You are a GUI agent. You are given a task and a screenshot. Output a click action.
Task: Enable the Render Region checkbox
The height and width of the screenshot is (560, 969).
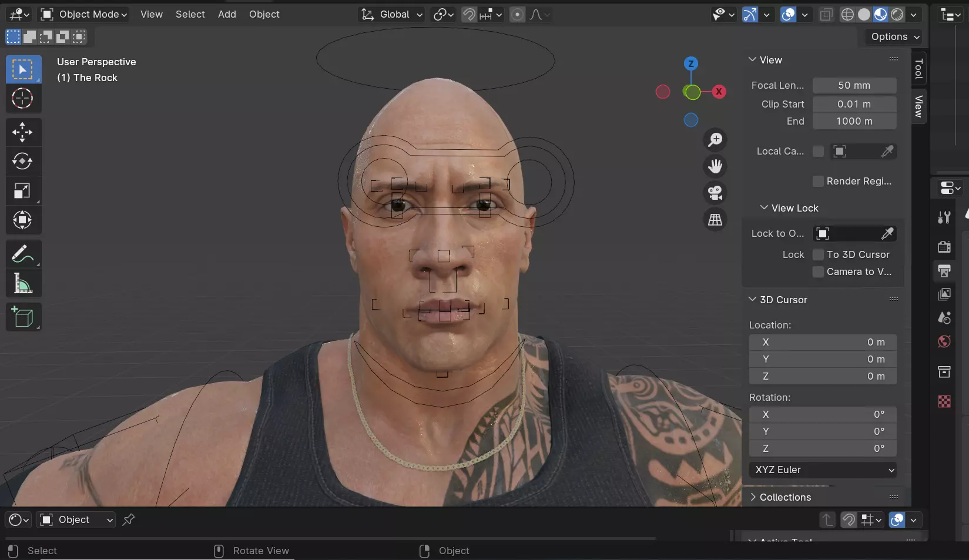818,181
